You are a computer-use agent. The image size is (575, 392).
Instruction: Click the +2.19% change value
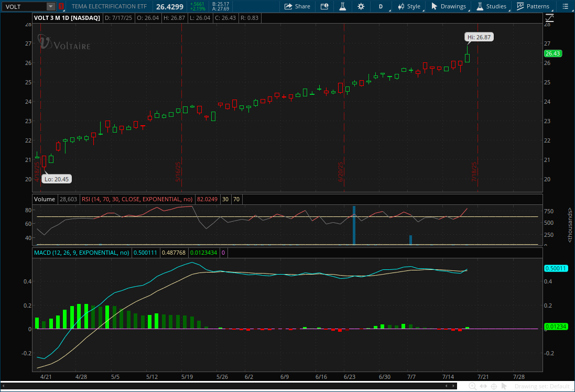197,9
